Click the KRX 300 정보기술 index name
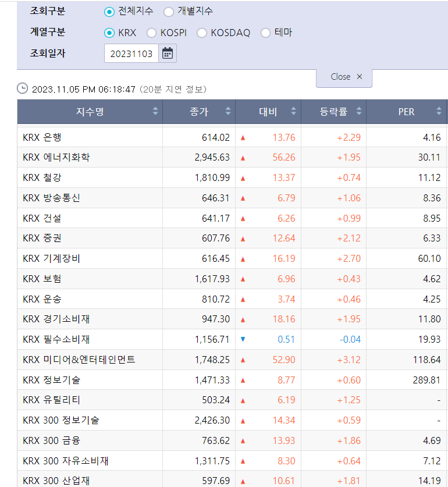448x487 pixels. pos(61,420)
